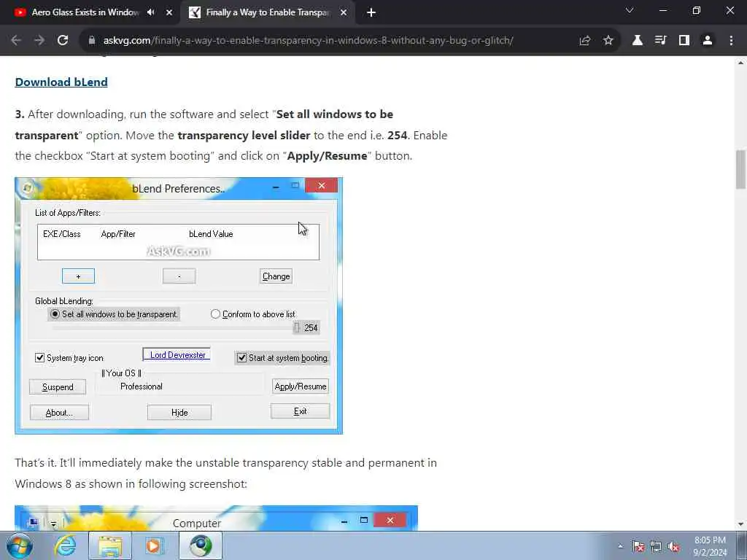
Task: Click scrollbar up arrow
Action: coord(741,63)
